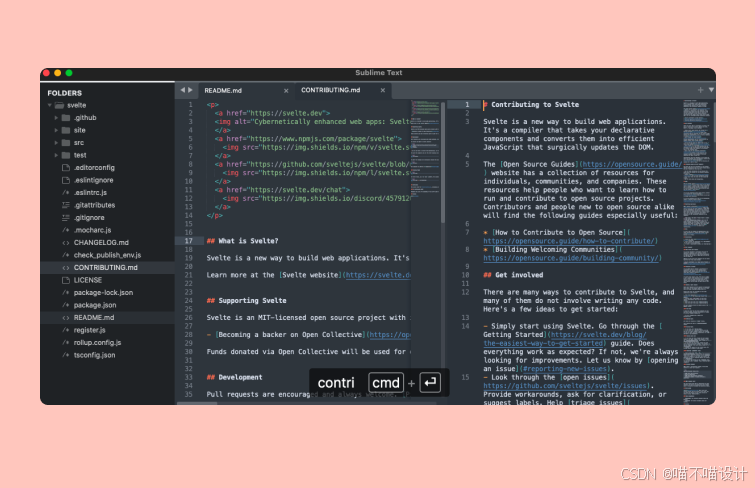Screen dimensions: 755x488
Task: Click the src folder icon
Action: pos(66,143)
